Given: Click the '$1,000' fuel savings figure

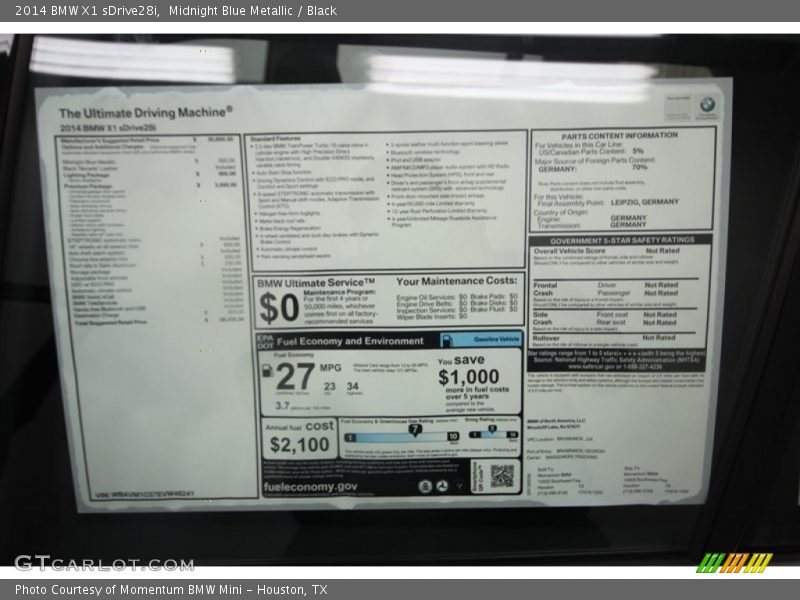Looking at the screenshot, I should click(x=468, y=377).
